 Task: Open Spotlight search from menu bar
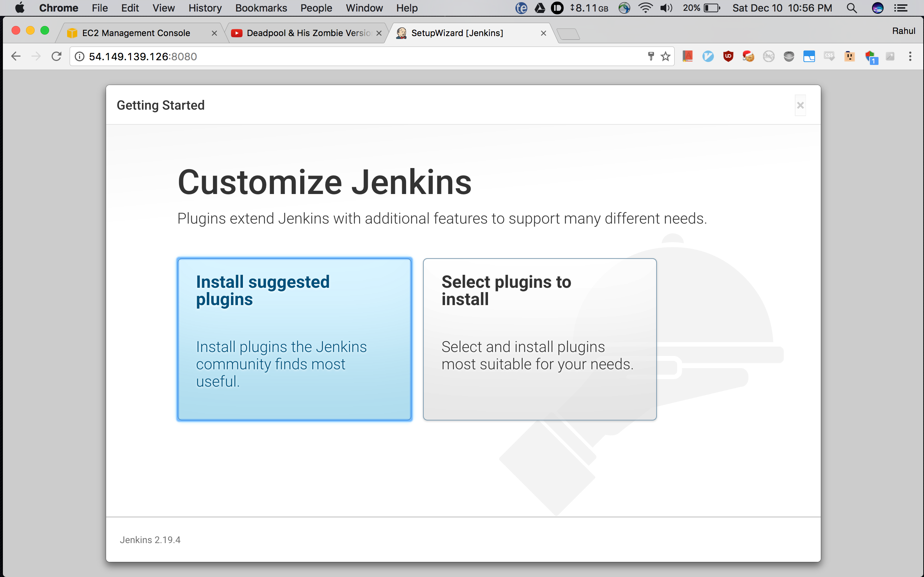pyautogui.click(x=852, y=8)
